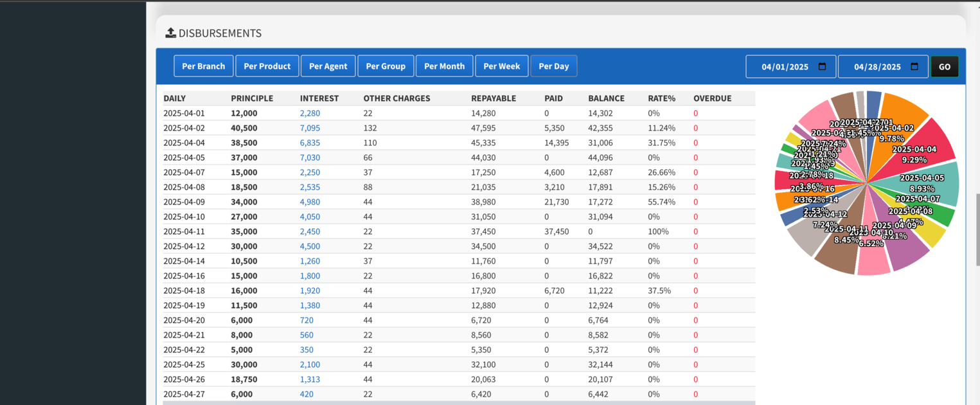Open interest link 2,280 for 2025-04-01

pos(310,113)
